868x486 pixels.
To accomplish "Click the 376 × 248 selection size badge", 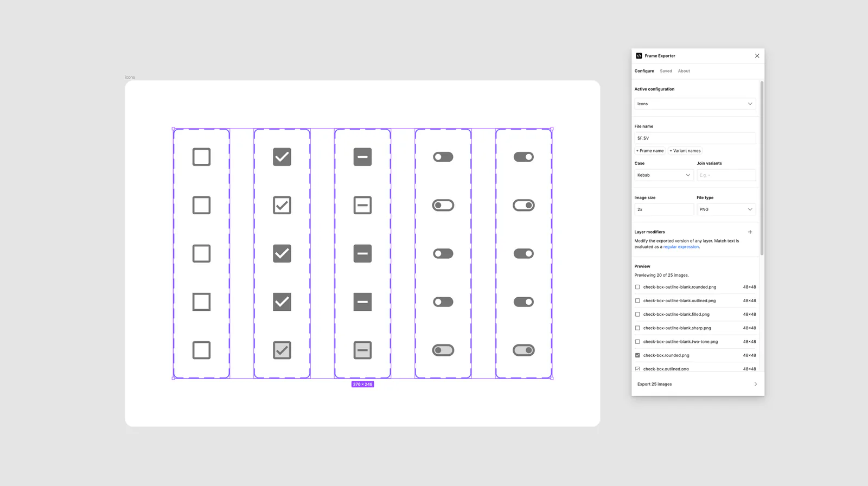I will (362, 384).
